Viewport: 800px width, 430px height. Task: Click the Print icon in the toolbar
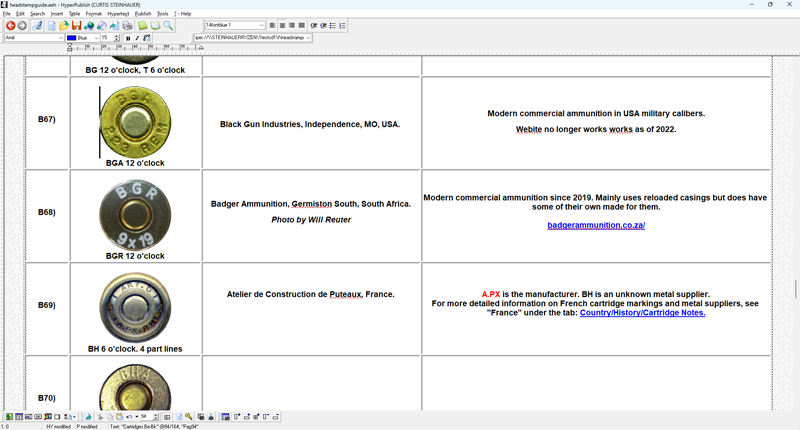tap(127, 25)
